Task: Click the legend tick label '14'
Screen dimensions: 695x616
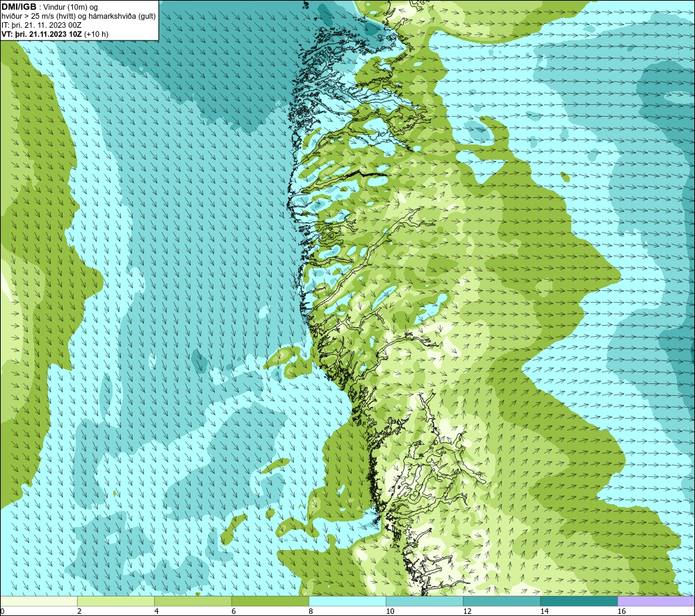Action: tap(544, 612)
